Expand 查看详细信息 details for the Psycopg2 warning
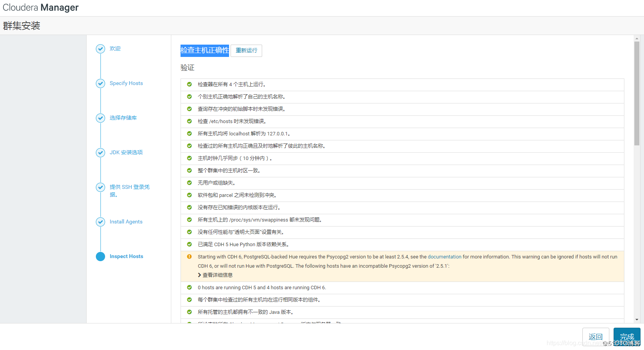The image size is (644, 350). 216,275
